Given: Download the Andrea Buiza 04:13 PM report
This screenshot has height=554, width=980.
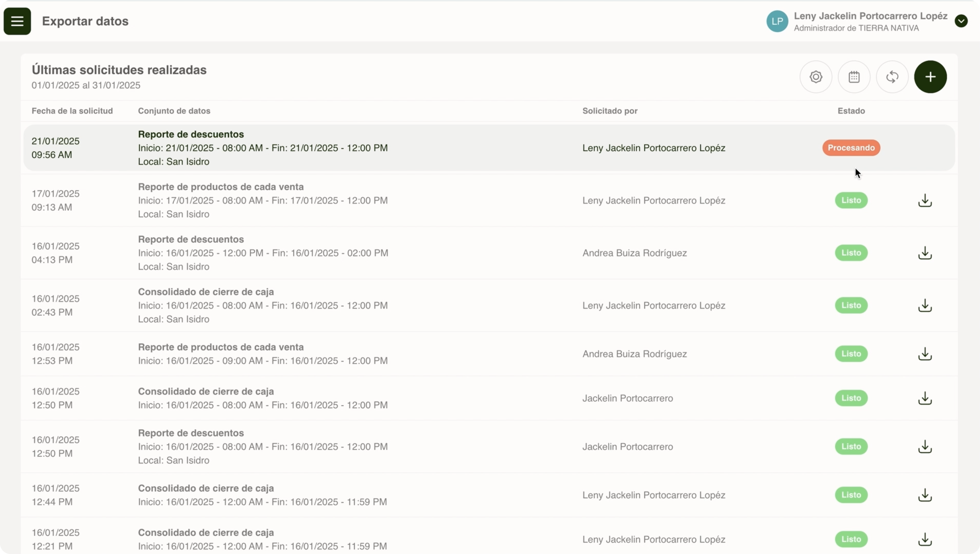Looking at the screenshot, I should click(x=925, y=253).
